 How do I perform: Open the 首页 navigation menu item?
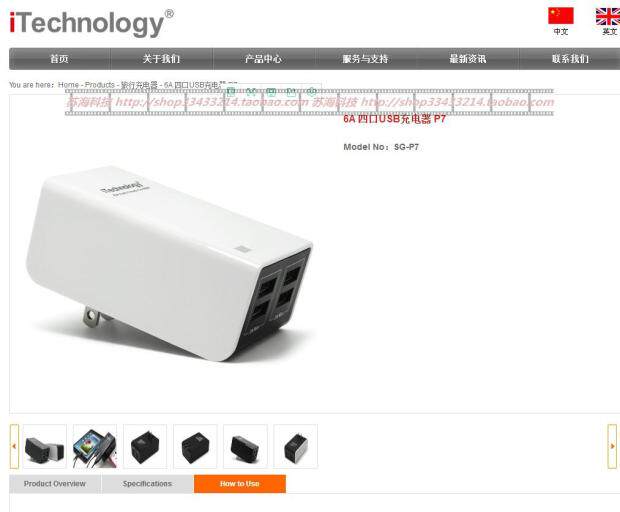[60, 59]
